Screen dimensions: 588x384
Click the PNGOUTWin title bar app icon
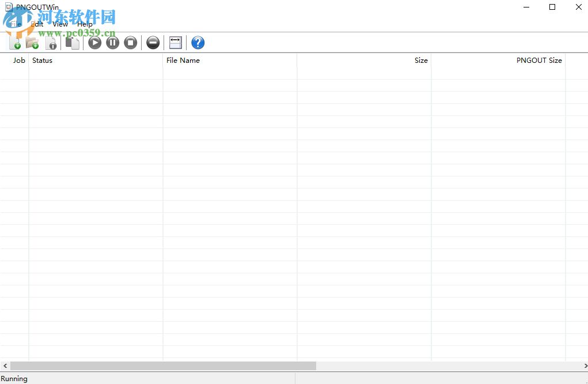(9, 7)
